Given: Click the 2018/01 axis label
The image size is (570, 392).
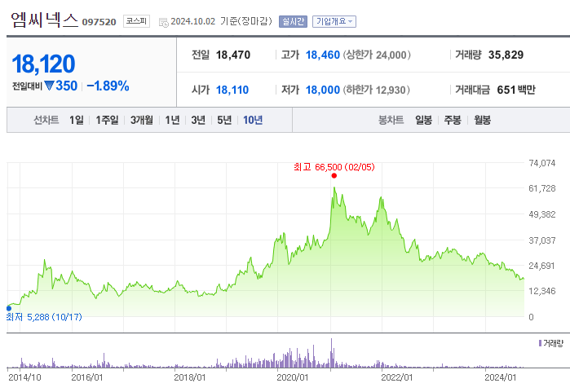Looking at the screenshot, I should point(190,377).
